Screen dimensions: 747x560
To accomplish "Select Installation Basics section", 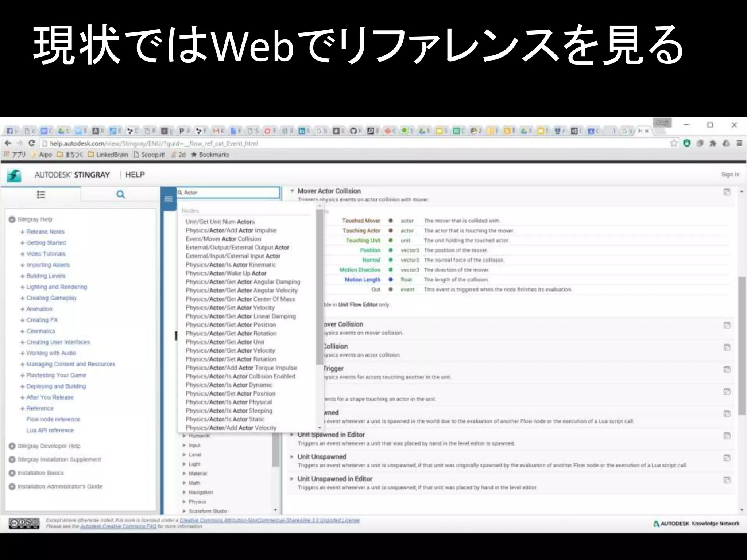I will (x=40, y=473).
